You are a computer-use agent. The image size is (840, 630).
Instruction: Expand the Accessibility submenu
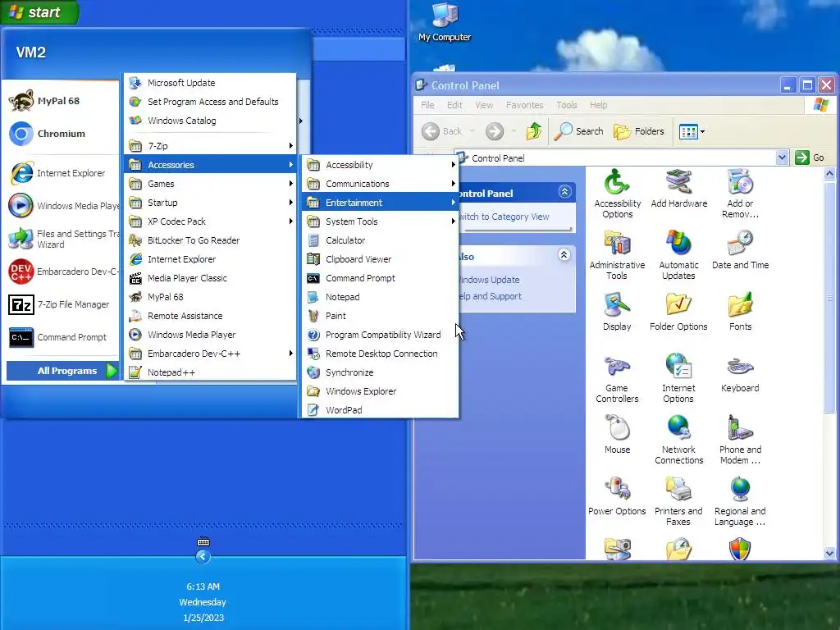381,165
